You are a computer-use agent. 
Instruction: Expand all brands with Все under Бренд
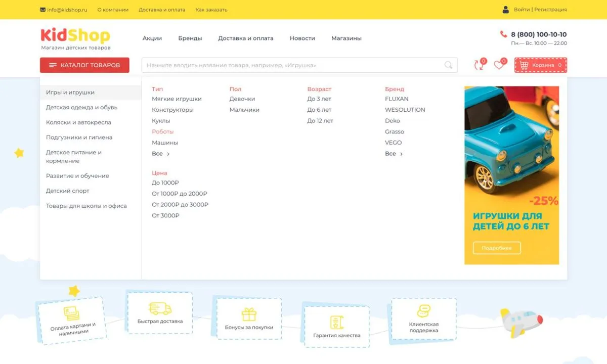tap(394, 154)
